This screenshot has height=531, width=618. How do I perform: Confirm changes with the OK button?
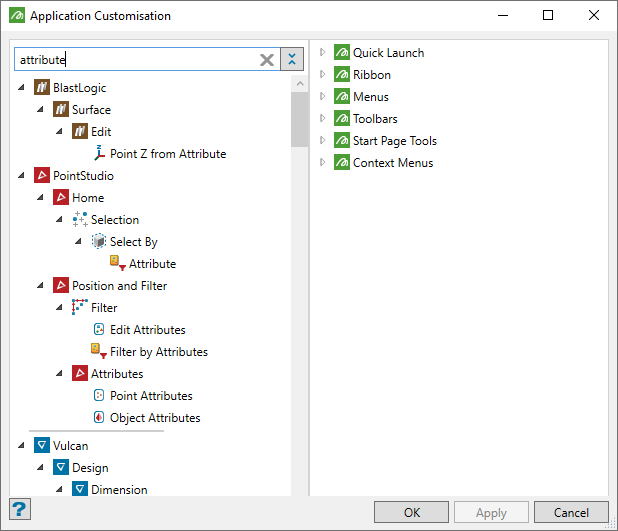pyautogui.click(x=411, y=512)
